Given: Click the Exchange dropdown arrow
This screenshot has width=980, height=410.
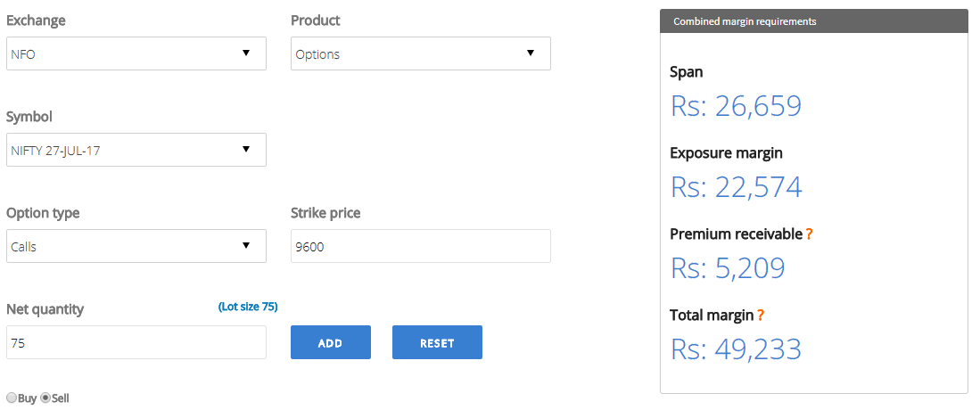Looking at the screenshot, I should (x=245, y=53).
